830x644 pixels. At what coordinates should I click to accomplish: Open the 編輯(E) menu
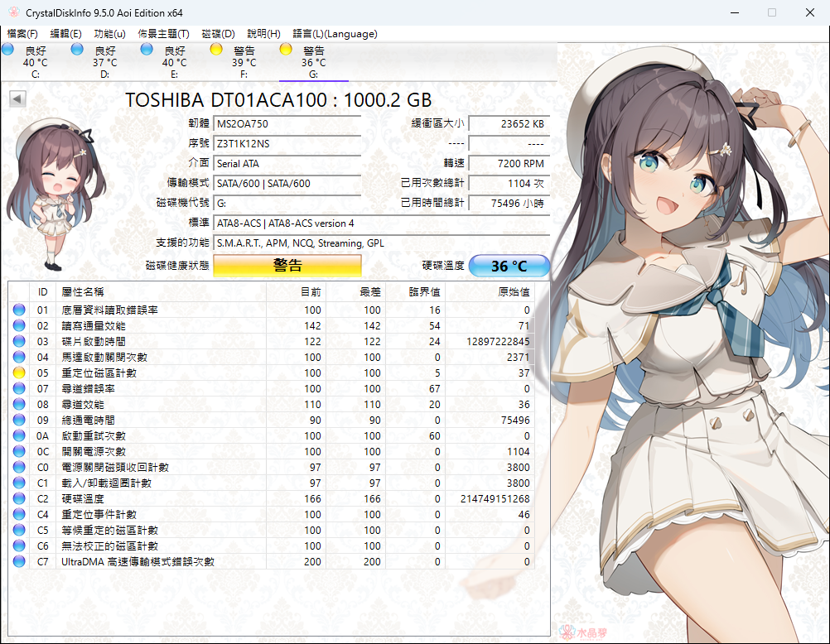[65, 34]
